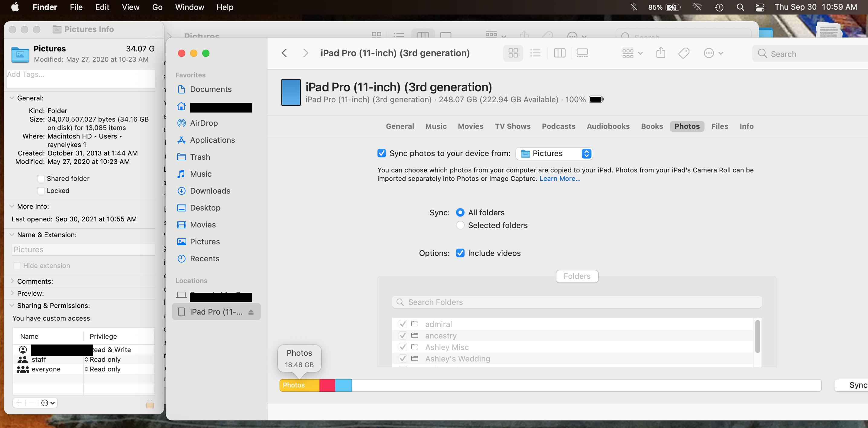Click the eject icon next to iPad Pro
This screenshot has height=428, width=868.
(x=251, y=312)
